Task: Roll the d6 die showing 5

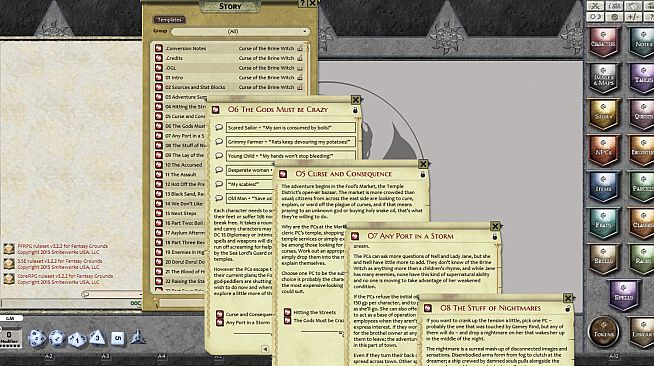Action: coord(118,338)
